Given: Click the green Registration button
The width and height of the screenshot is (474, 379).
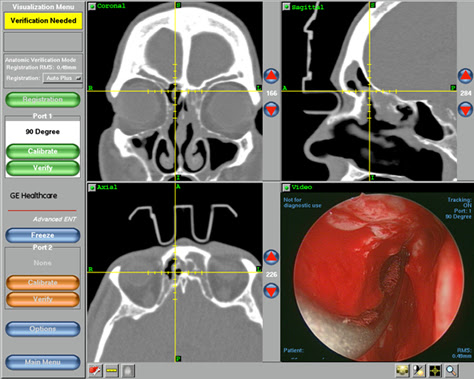Looking at the screenshot, I should tap(43, 100).
